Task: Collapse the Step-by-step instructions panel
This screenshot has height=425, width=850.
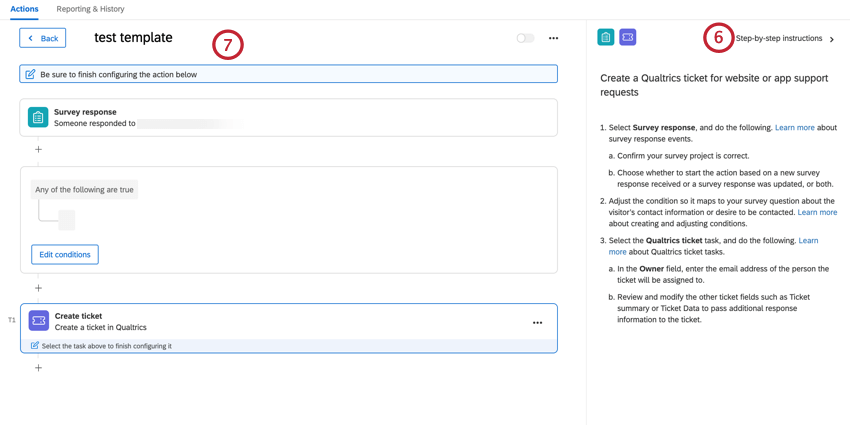Action: [x=832, y=39]
